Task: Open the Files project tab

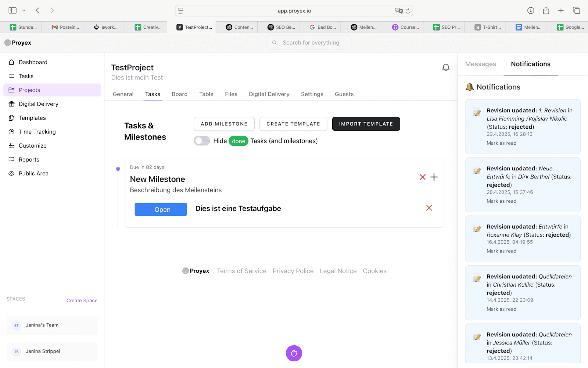Action: tap(231, 94)
